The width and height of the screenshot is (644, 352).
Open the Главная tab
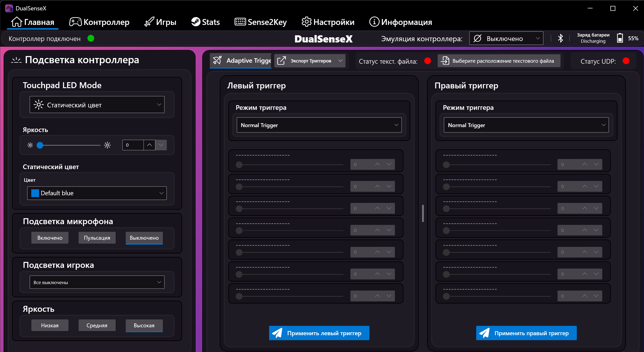point(33,22)
